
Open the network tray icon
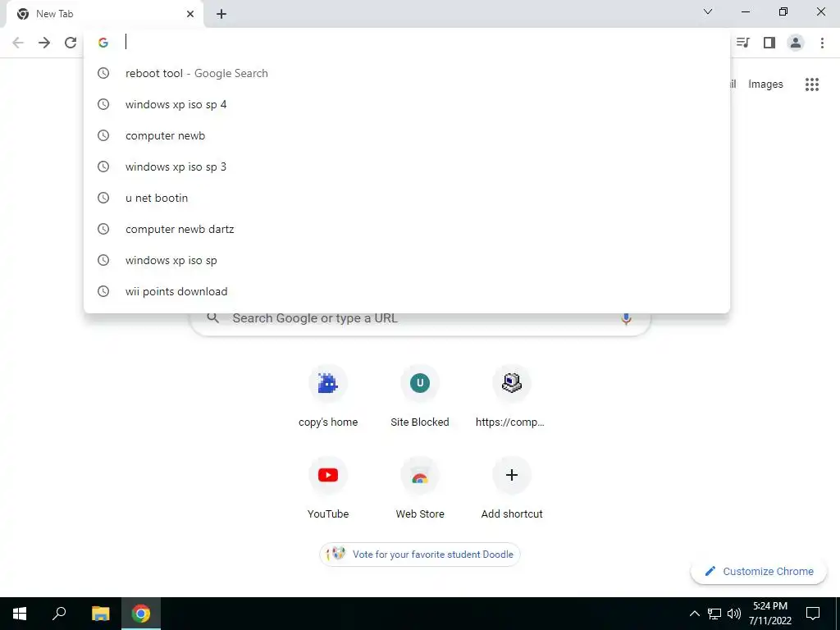point(714,614)
